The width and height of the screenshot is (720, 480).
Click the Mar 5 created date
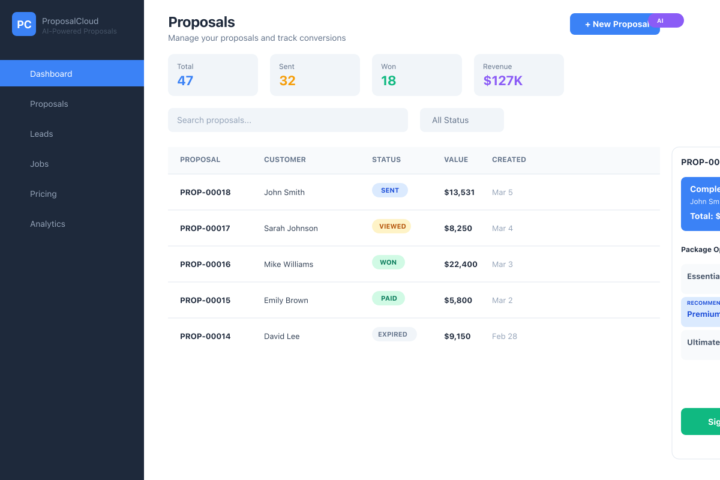[x=502, y=192]
